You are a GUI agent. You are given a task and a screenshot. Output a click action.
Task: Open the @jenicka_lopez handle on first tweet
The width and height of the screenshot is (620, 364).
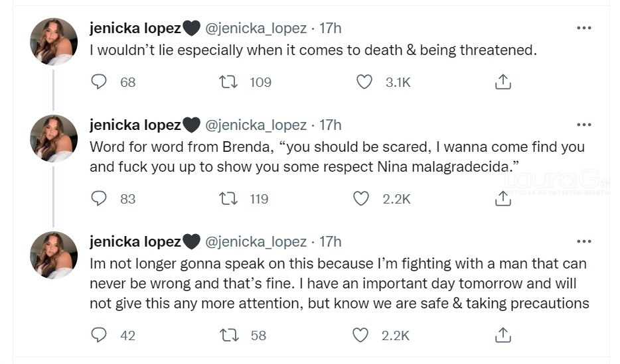[x=256, y=28]
